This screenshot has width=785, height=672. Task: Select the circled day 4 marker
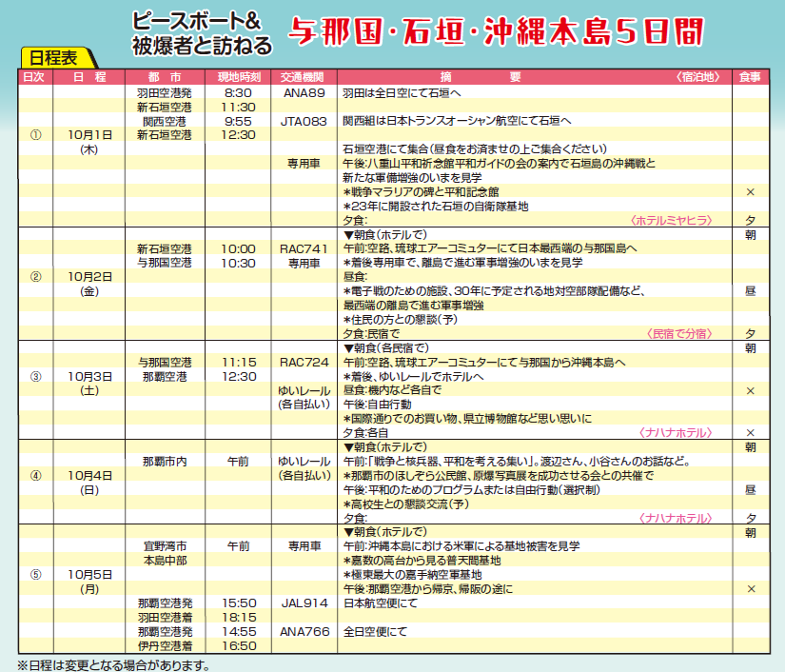coord(35,475)
